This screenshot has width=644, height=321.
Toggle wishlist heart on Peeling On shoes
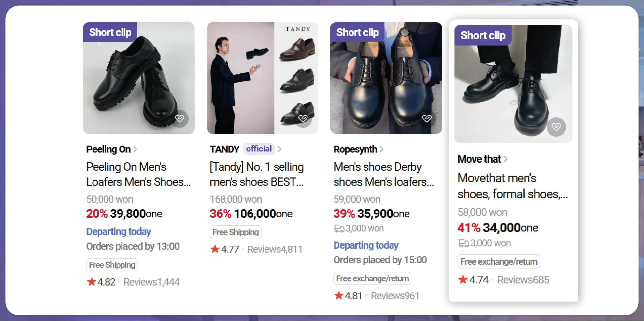coord(180,119)
